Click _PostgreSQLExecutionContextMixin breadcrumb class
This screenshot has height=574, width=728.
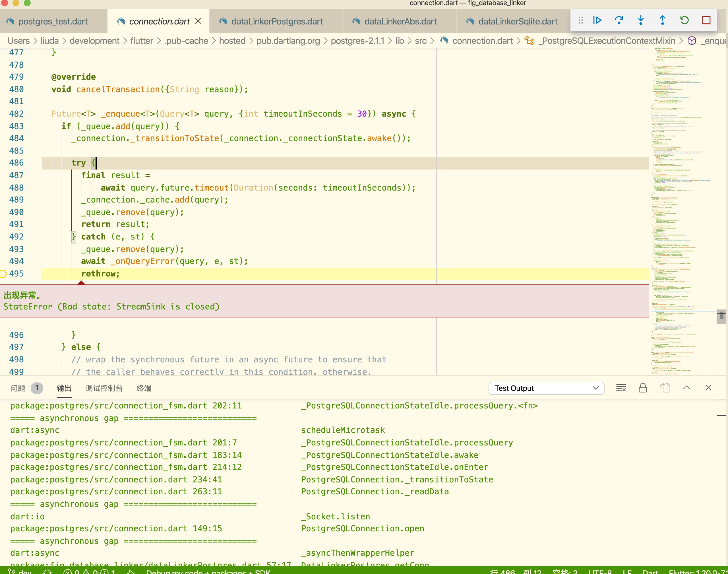click(607, 41)
